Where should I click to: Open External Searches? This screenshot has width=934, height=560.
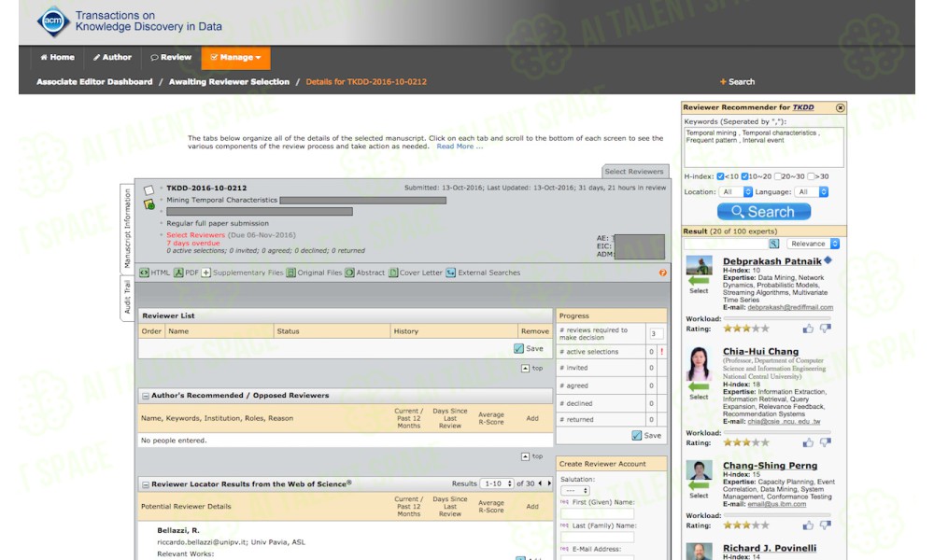point(483,273)
